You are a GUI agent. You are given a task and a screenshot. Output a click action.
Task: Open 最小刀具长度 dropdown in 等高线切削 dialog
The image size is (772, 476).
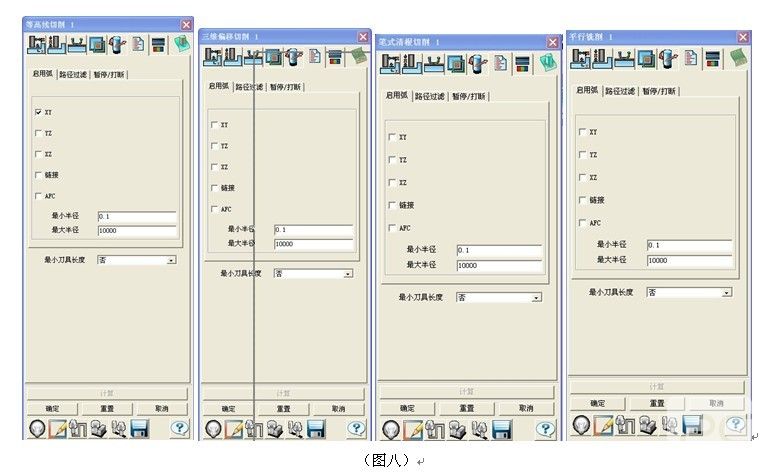click(x=170, y=260)
